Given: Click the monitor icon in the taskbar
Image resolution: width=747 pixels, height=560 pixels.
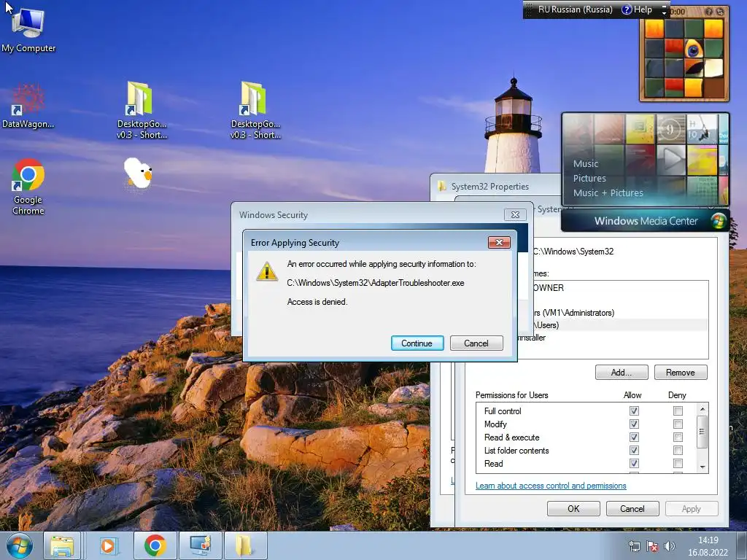Looking at the screenshot, I should tap(200, 545).
